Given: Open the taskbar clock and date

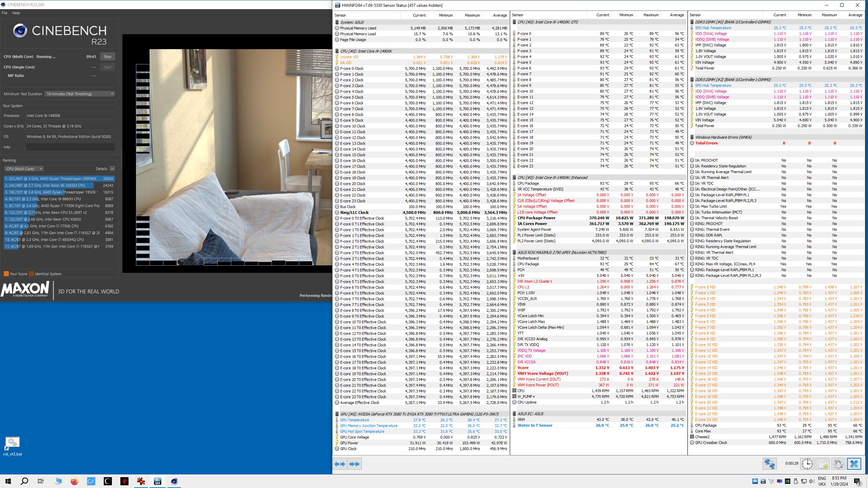Looking at the screenshot, I should [x=839, y=481].
